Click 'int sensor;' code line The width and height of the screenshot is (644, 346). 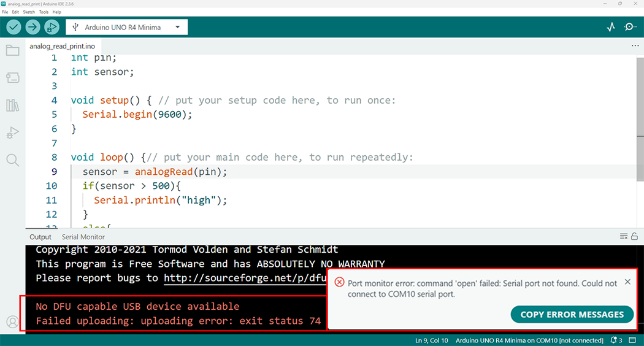[102, 72]
